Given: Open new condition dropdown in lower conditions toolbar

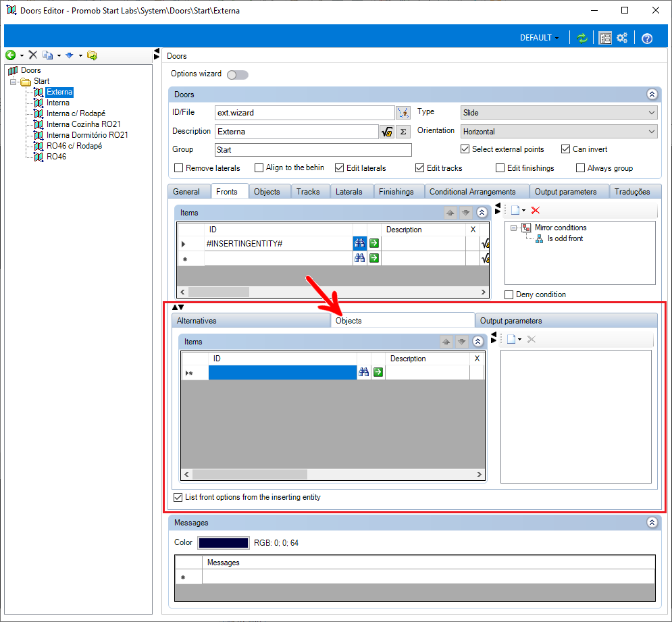Looking at the screenshot, I should (520, 340).
